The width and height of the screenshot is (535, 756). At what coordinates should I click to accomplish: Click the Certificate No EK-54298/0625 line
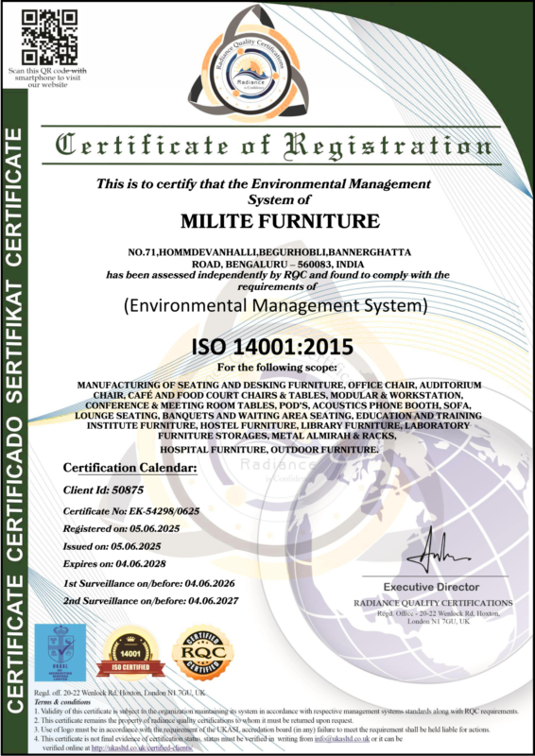click(131, 511)
